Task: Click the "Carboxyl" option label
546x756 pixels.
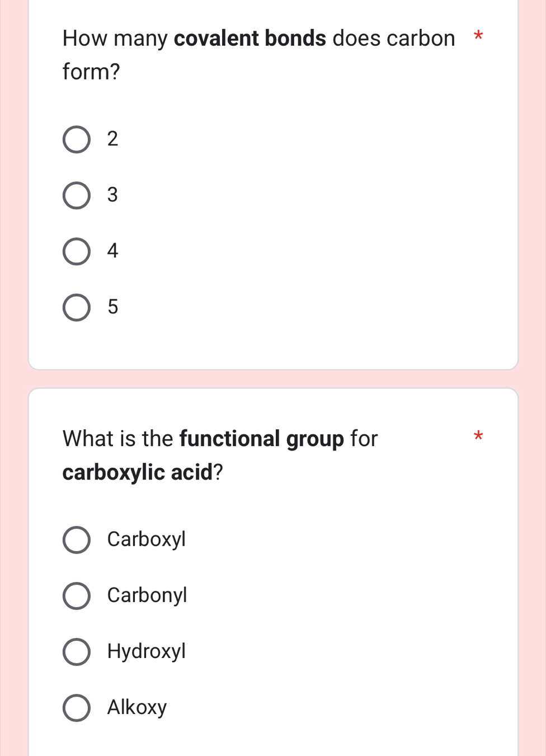Action: pyautogui.click(x=146, y=539)
